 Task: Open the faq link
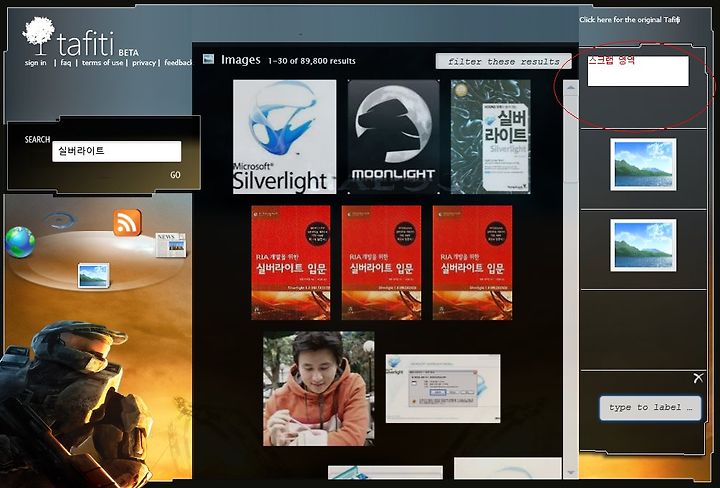point(66,62)
